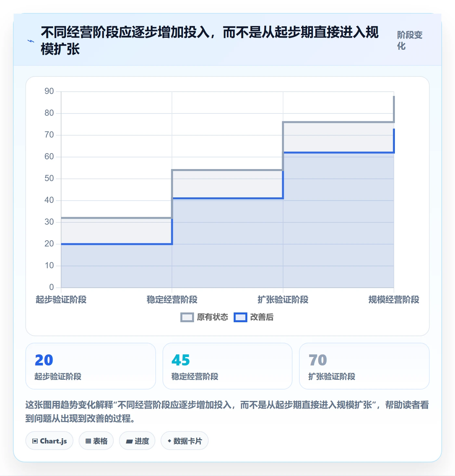Toggle the 改善后 legend swatch
The image size is (455, 476).
pyautogui.click(x=240, y=317)
